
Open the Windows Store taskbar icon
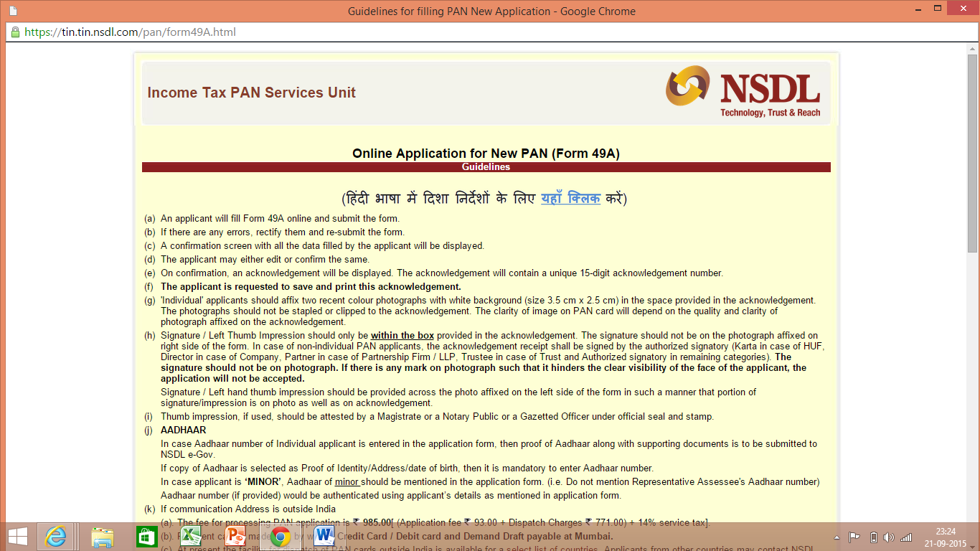pos(146,536)
